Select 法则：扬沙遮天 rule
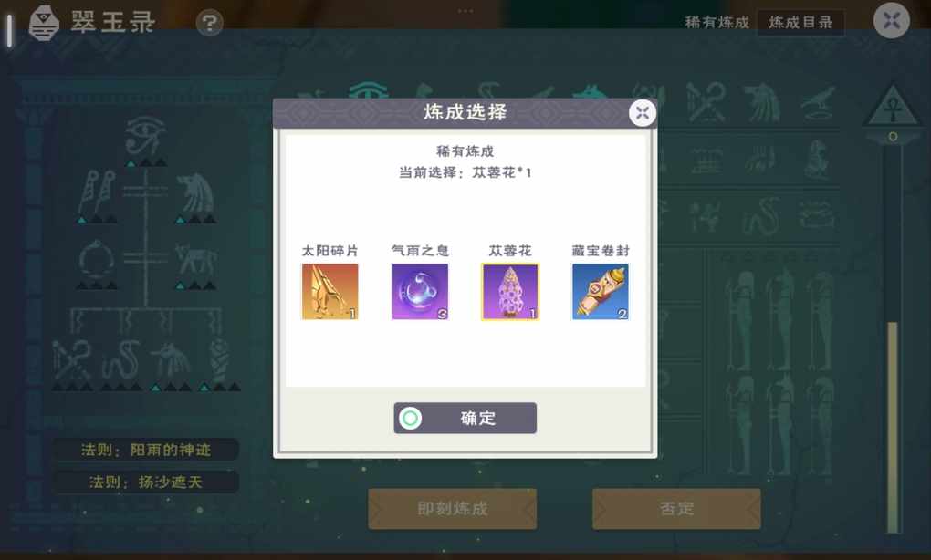Image resolution: width=931 pixels, height=560 pixels. click(146, 482)
